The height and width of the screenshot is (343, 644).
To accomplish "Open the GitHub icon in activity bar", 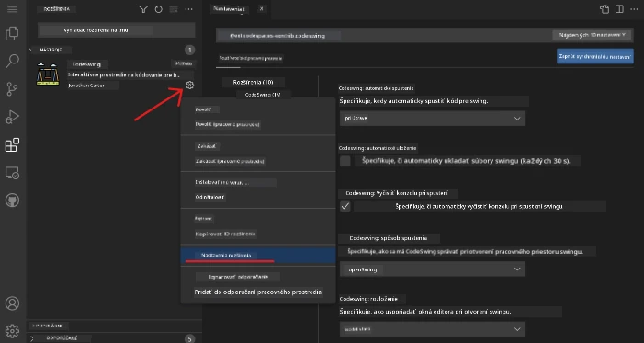I will pyautogui.click(x=12, y=200).
